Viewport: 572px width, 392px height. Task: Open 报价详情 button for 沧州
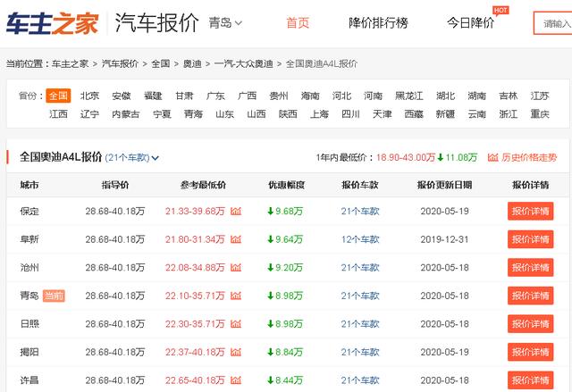pos(530,267)
